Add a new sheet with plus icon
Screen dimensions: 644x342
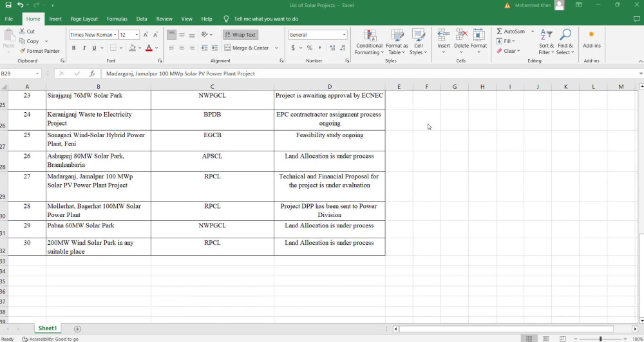click(x=77, y=329)
